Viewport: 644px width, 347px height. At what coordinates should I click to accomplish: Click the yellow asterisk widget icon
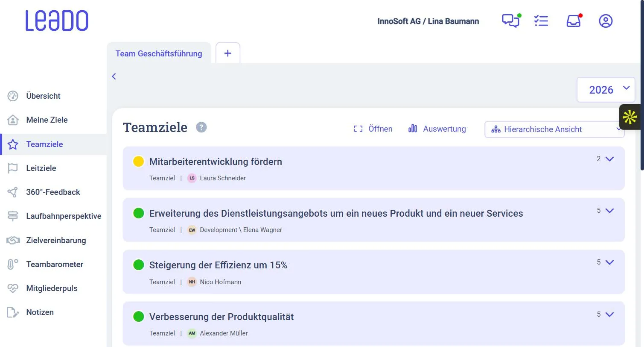(x=630, y=117)
